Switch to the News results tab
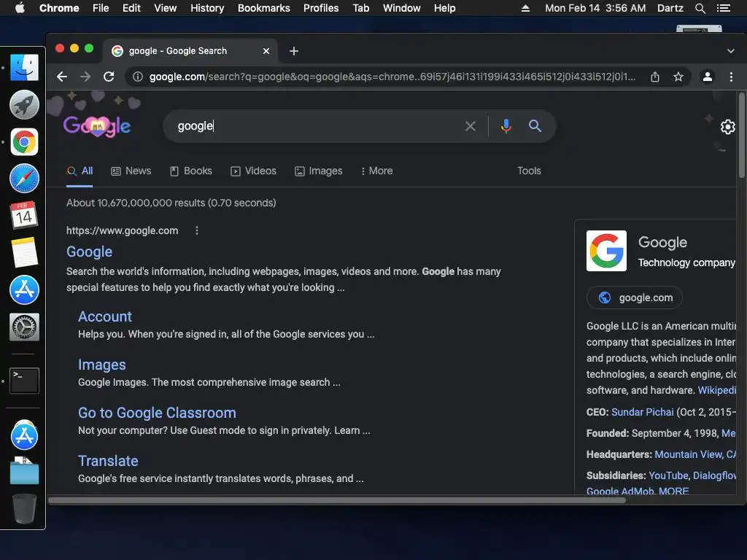 click(131, 171)
